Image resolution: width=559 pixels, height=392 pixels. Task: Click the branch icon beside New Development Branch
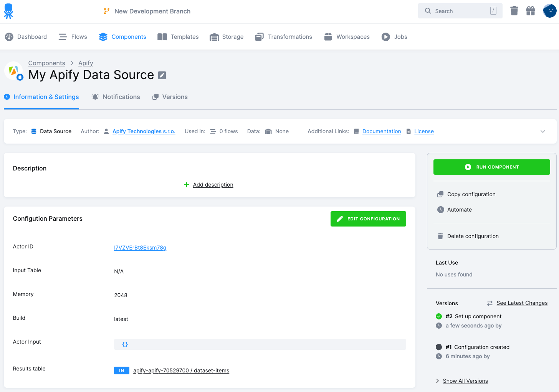tap(106, 11)
